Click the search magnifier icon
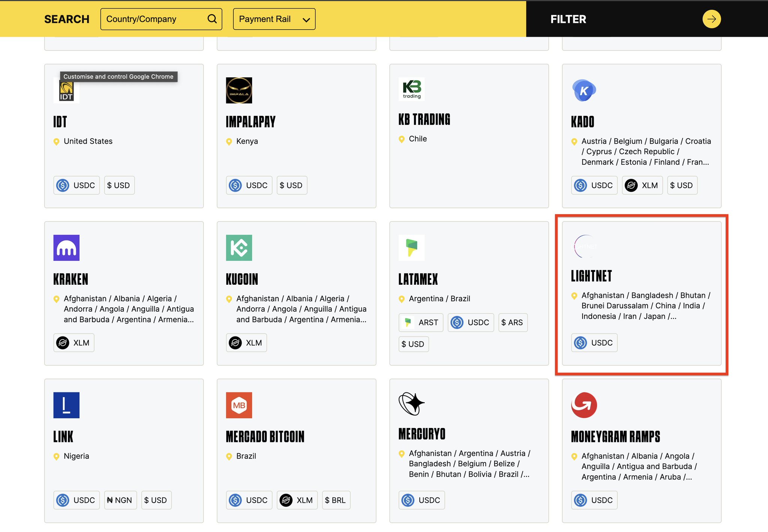This screenshot has height=532, width=768. pyautogui.click(x=212, y=19)
